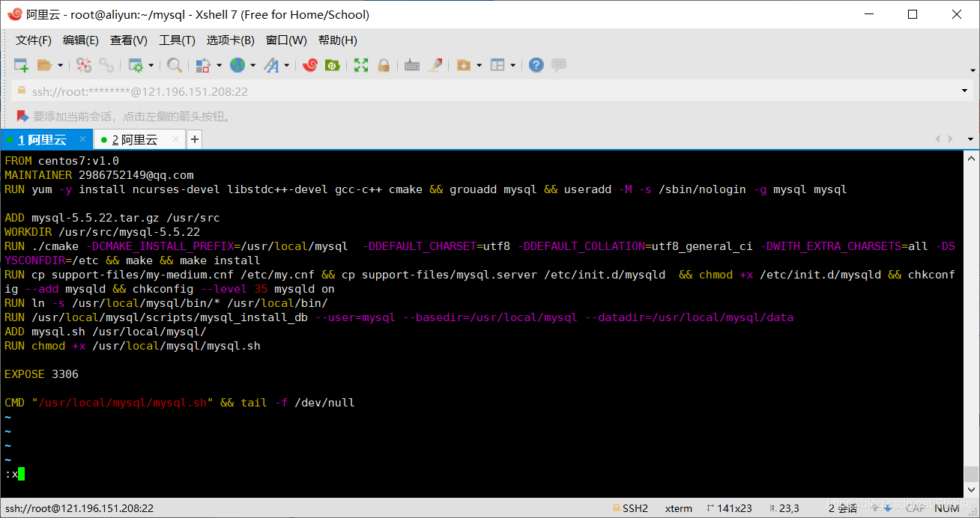Open the tab list dropdown arrow
The height and width of the screenshot is (518, 980).
(971, 139)
